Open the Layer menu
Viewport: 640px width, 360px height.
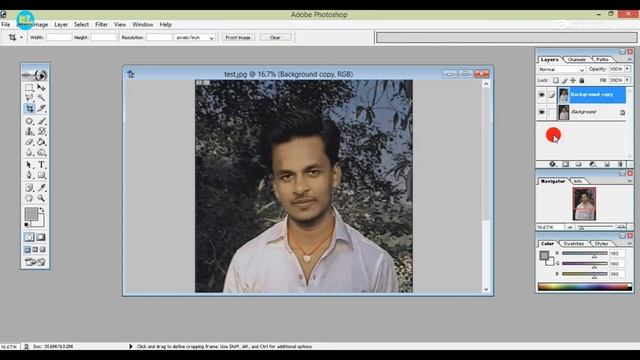[x=61, y=24]
